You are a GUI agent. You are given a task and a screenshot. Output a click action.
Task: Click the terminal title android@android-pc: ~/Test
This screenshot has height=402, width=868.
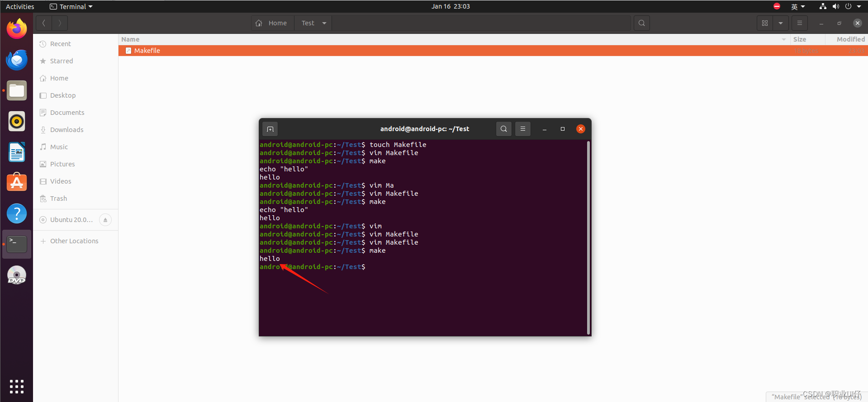coord(424,129)
